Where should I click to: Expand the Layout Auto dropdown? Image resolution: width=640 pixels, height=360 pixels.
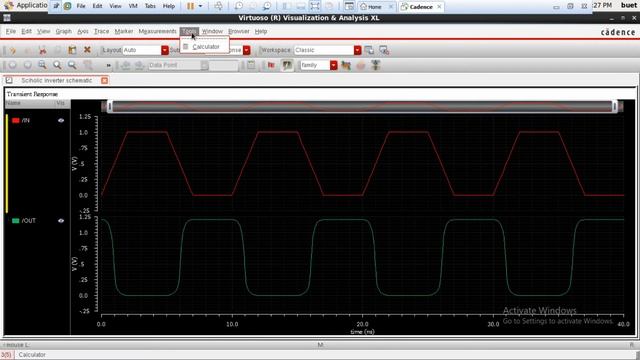(x=164, y=50)
